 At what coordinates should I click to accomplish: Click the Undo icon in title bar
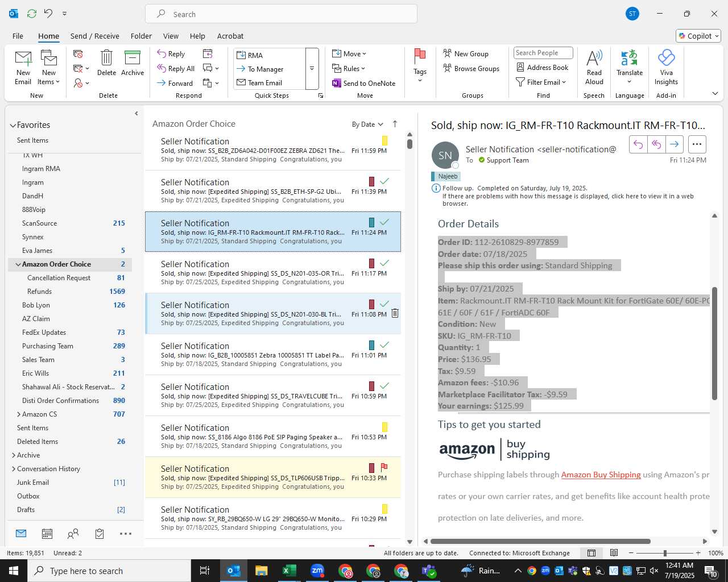[48, 13]
